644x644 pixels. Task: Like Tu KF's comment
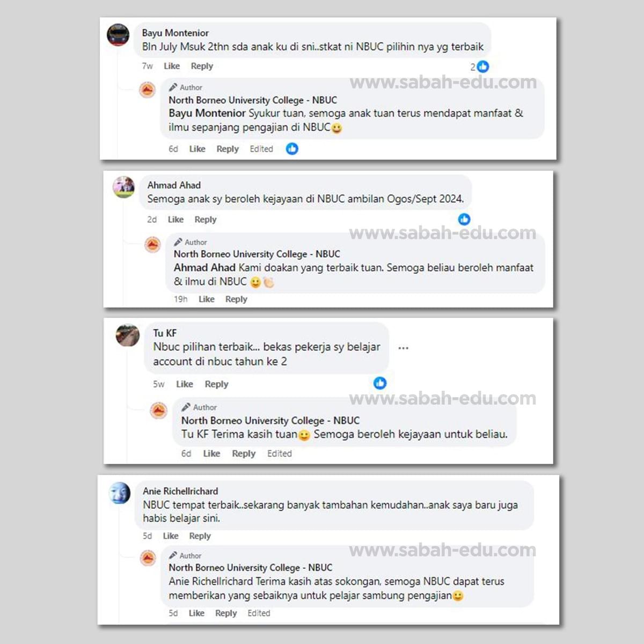[185, 384]
